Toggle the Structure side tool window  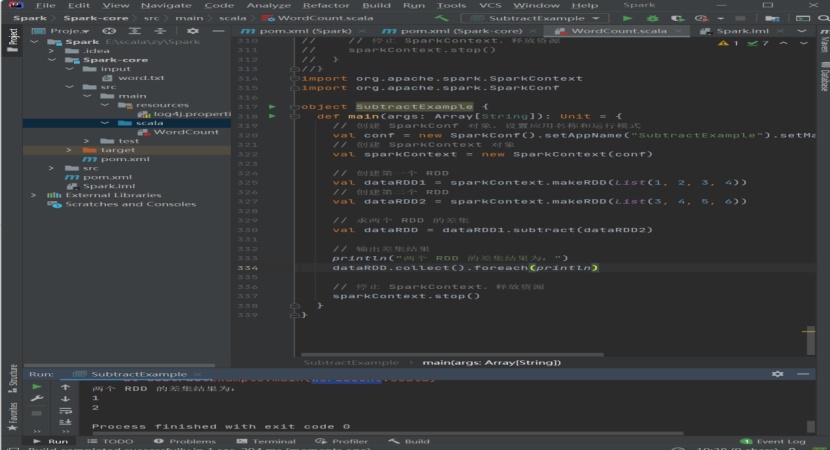click(13, 378)
